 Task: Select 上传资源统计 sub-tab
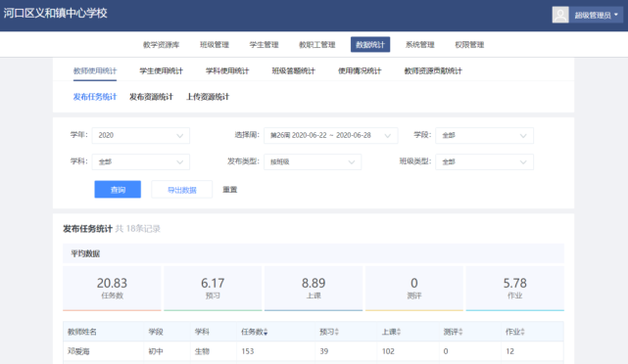tap(208, 97)
